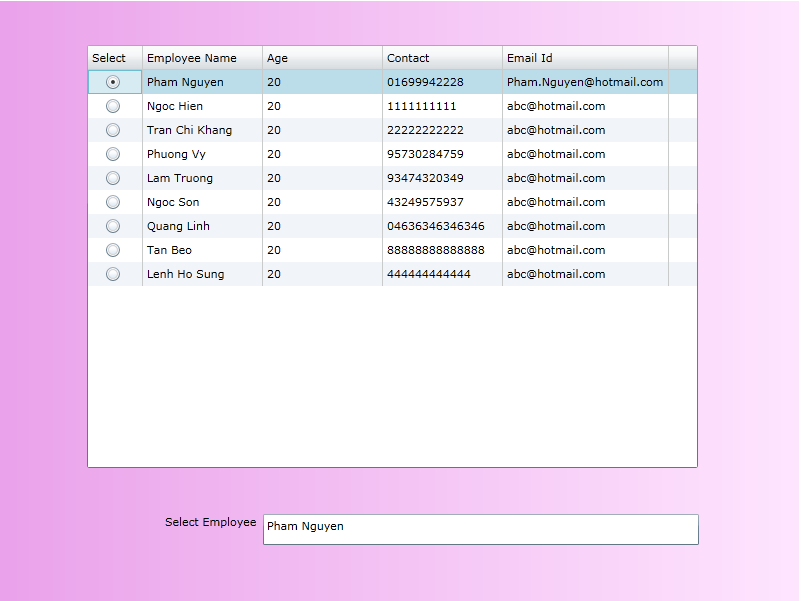Choose Quang Linh's radio button
Image resolution: width=801 pixels, height=601 pixels.
113,226
